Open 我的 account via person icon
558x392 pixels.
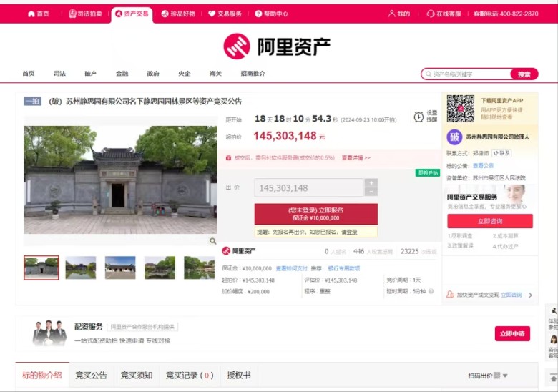(x=392, y=14)
